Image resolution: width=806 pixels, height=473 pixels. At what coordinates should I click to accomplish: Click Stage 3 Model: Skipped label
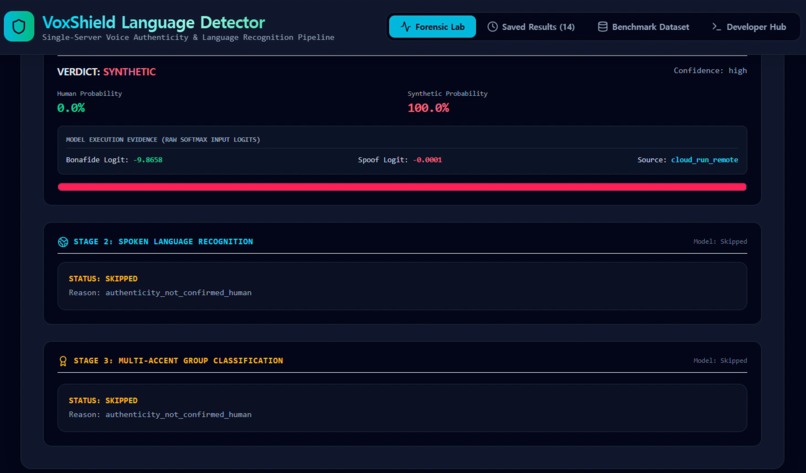(x=720, y=361)
